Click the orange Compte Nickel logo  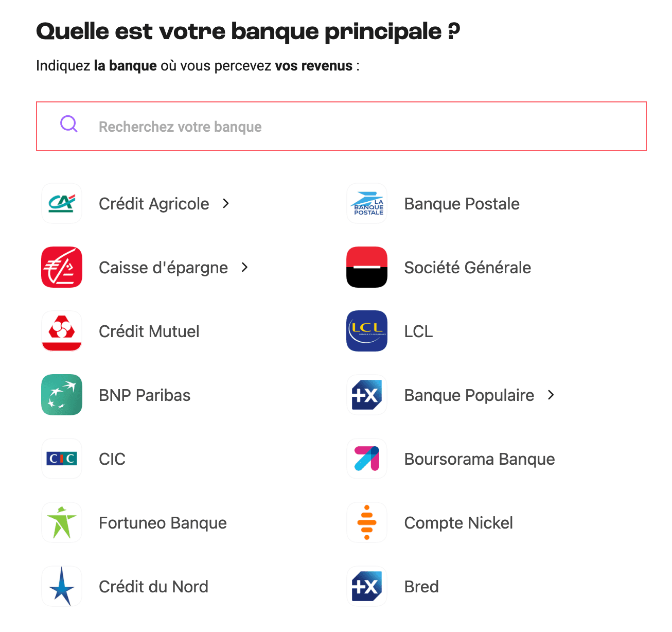pyautogui.click(x=366, y=522)
